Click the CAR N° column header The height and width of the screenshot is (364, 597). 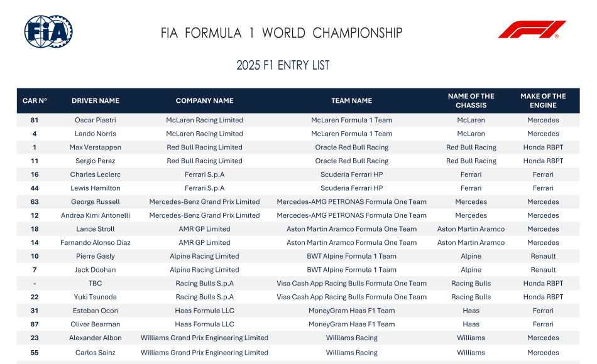[35, 100]
